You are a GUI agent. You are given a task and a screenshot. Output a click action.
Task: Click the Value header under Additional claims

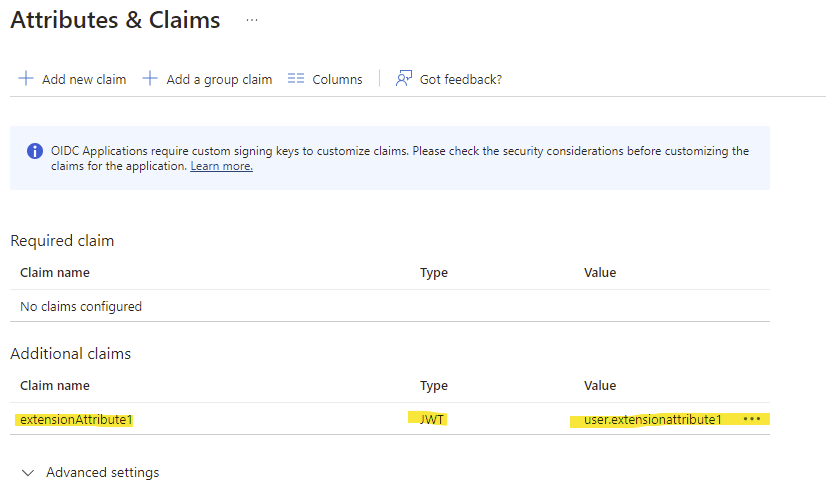(600, 386)
